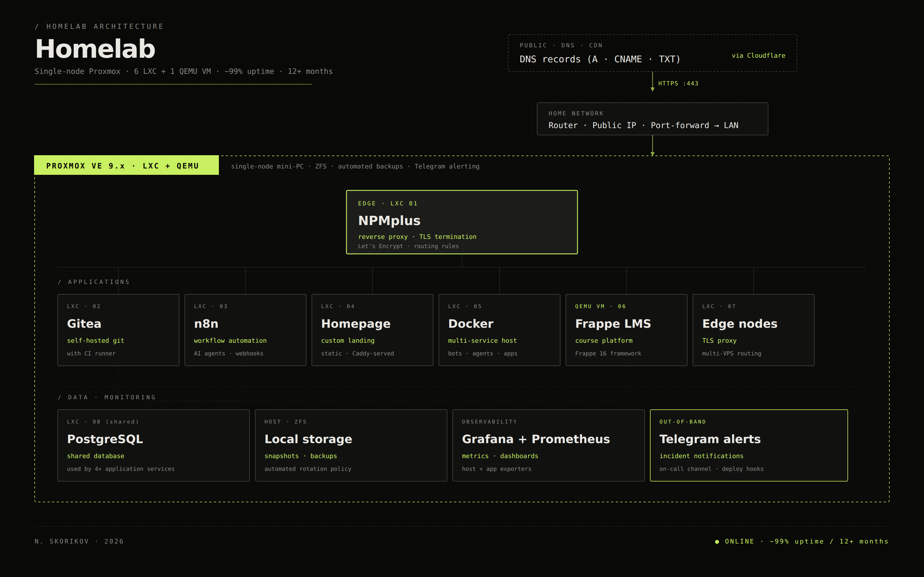
Task: Click the green ONLINE status dot
Action: pyautogui.click(x=717, y=542)
